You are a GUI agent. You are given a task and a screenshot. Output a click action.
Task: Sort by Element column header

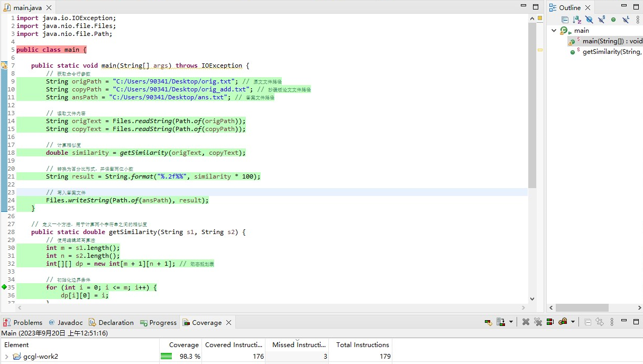tap(80, 344)
